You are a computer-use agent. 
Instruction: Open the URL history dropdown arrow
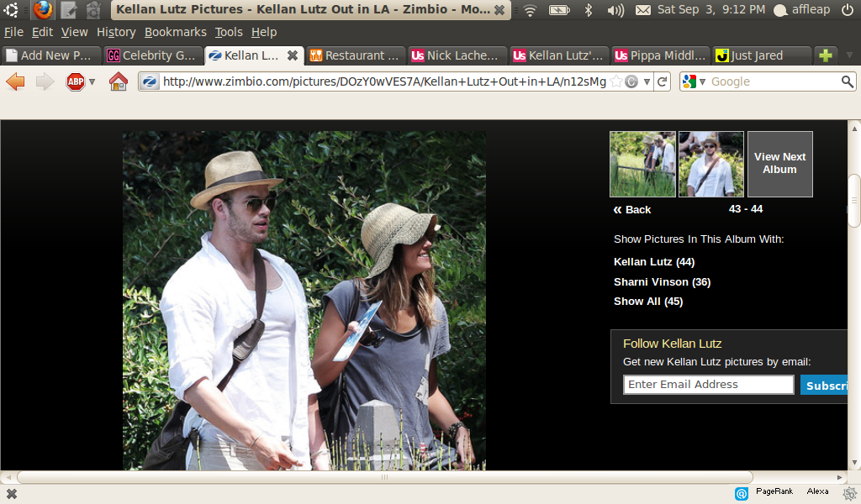pyautogui.click(x=647, y=81)
